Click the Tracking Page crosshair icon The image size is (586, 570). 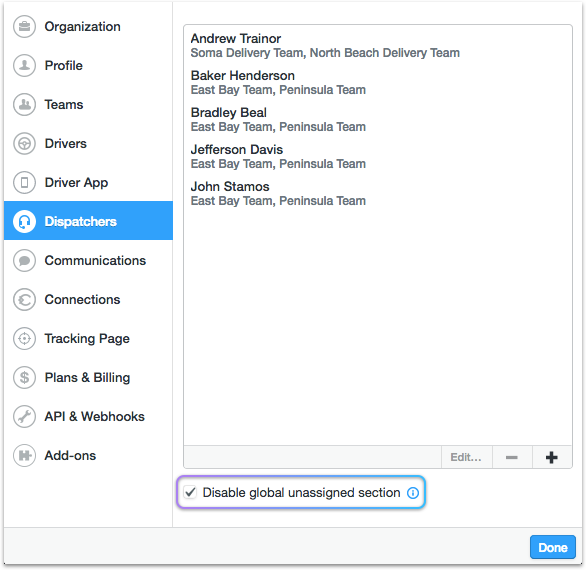pyautogui.click(x=24, y=339)
